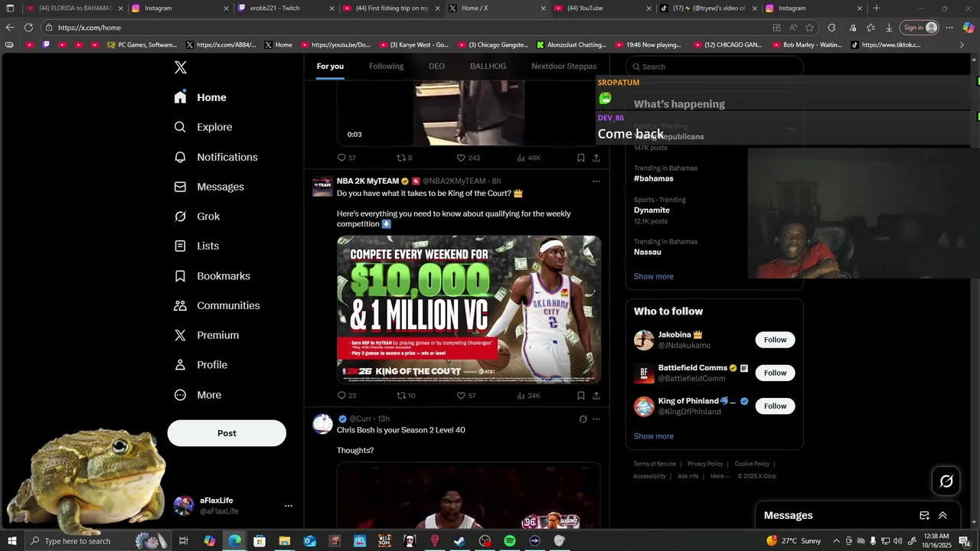980x551 pixels.
Task: Reload the page with browser refresh button
Action: [x=28, y=28]
